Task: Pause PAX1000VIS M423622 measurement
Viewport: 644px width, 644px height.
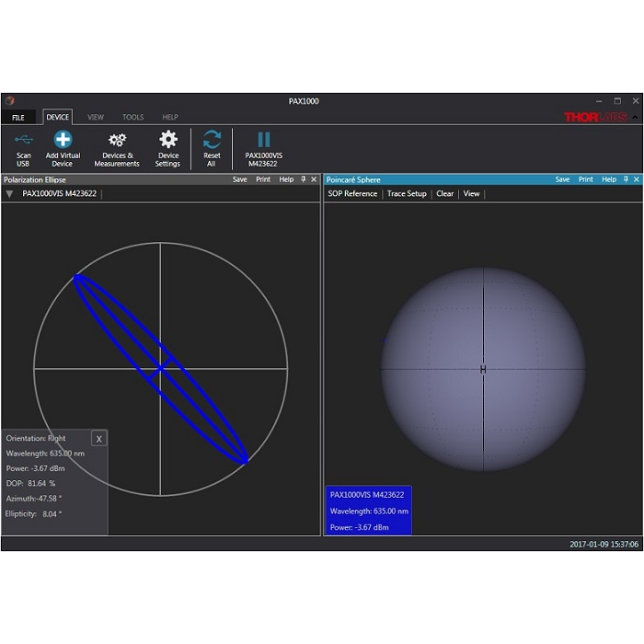Action: (x=264, y=140)
